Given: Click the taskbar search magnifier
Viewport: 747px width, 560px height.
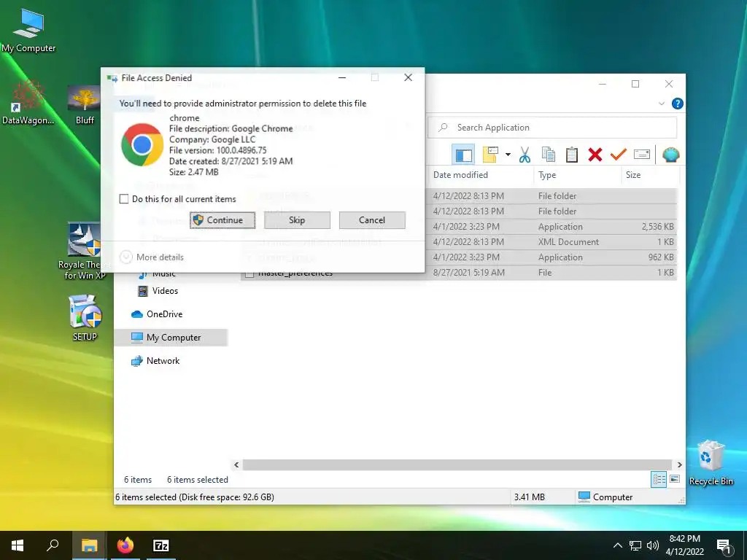Looking at the screenshot, I should (53, 545).
